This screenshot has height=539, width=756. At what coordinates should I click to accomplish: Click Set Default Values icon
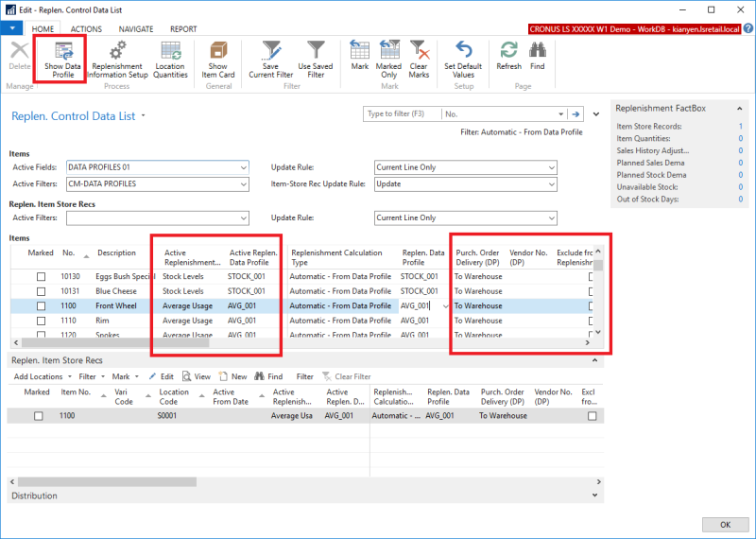(x=463, y=50)
